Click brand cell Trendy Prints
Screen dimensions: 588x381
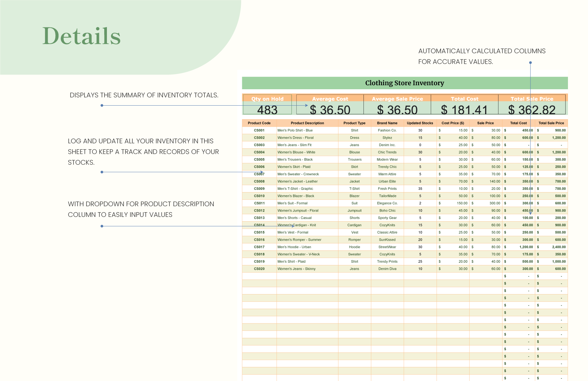tap(387, 262)
